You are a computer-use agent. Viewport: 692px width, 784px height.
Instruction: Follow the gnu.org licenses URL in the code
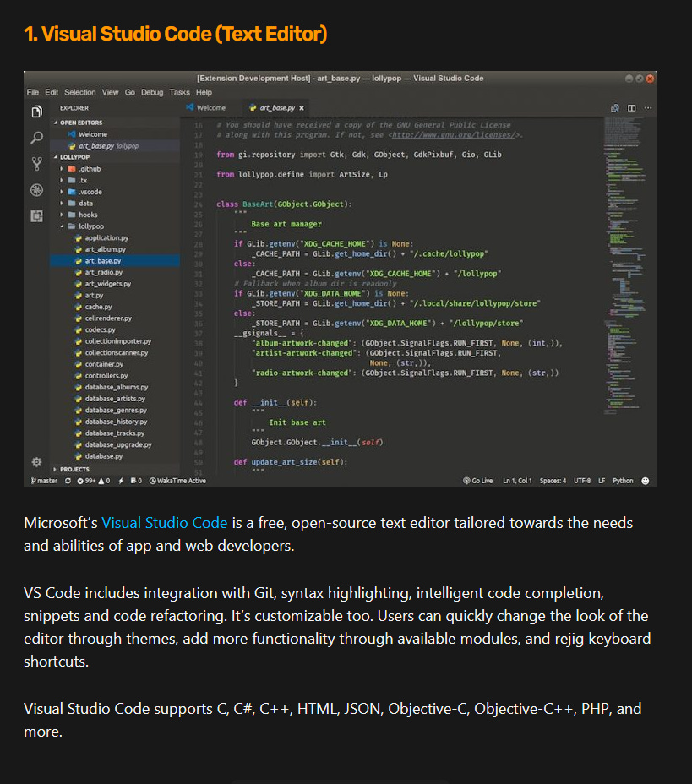(454, 135)
